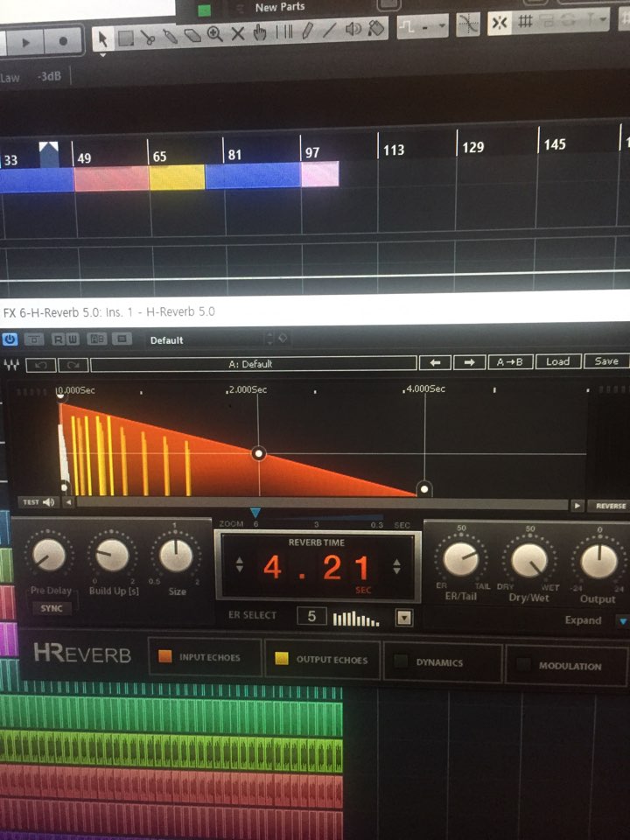Click the Save button
This screenshot has height=840, width=630.
coord(606,361)
